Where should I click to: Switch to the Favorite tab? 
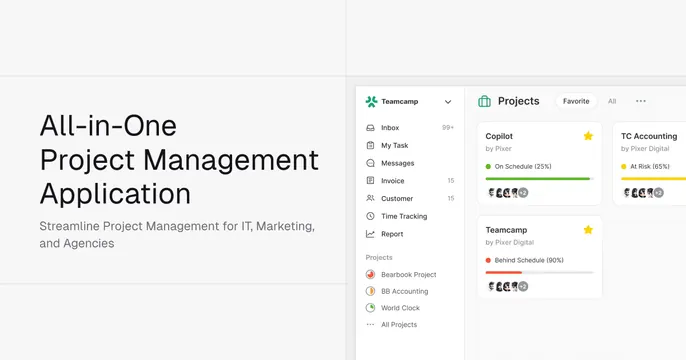click(x=576, y=101)
